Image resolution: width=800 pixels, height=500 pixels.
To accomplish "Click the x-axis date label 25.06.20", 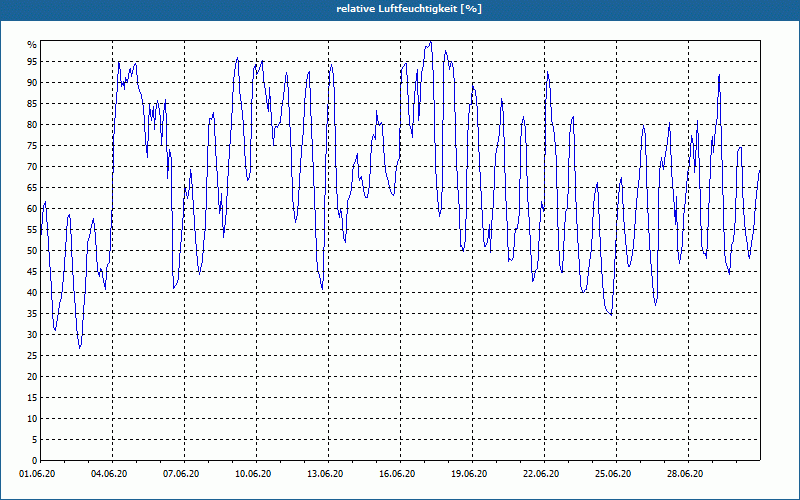I will [613, 473].
